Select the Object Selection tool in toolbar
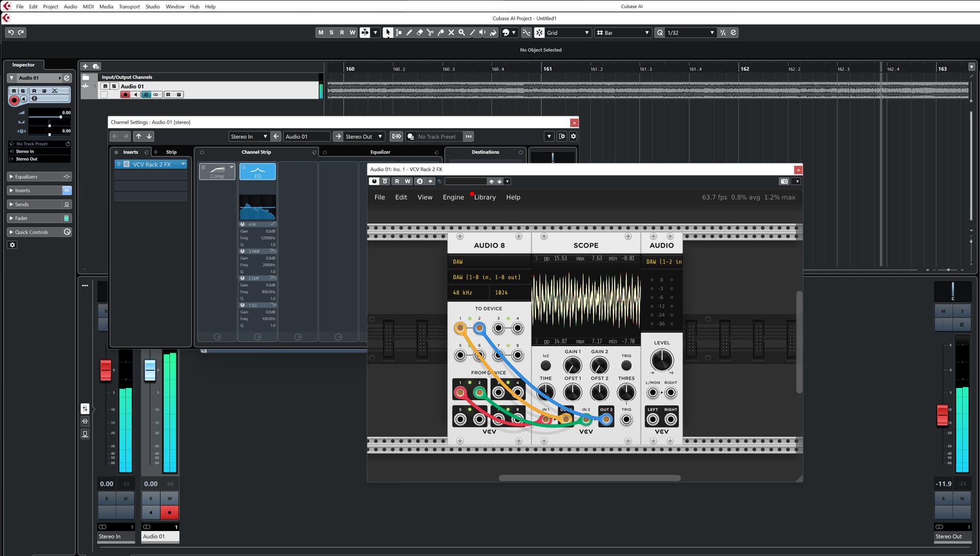 [x=388, y=32]
